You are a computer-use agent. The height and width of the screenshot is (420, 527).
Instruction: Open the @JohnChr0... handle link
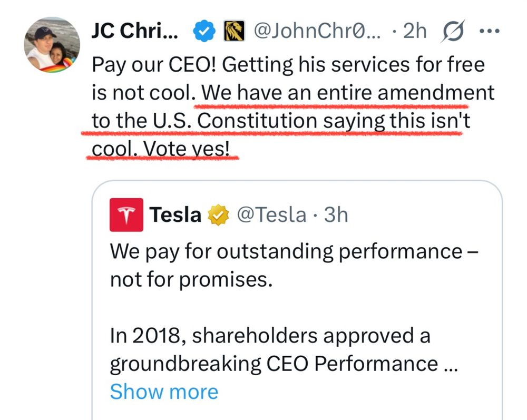(317, 32)
